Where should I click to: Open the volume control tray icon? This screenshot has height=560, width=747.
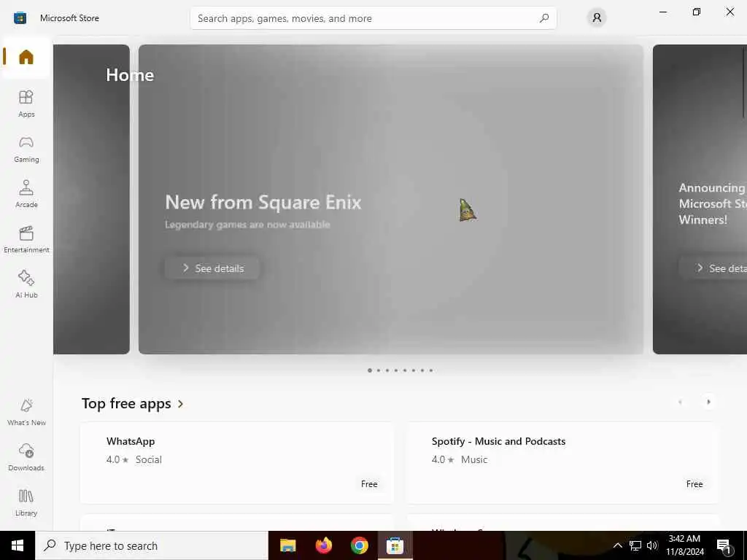[652, 545]
